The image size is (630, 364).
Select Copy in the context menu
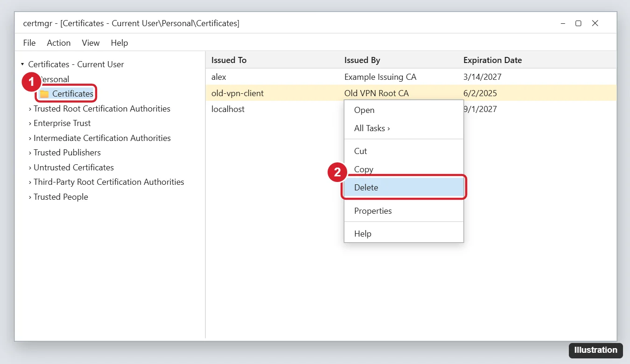[404, 169]
